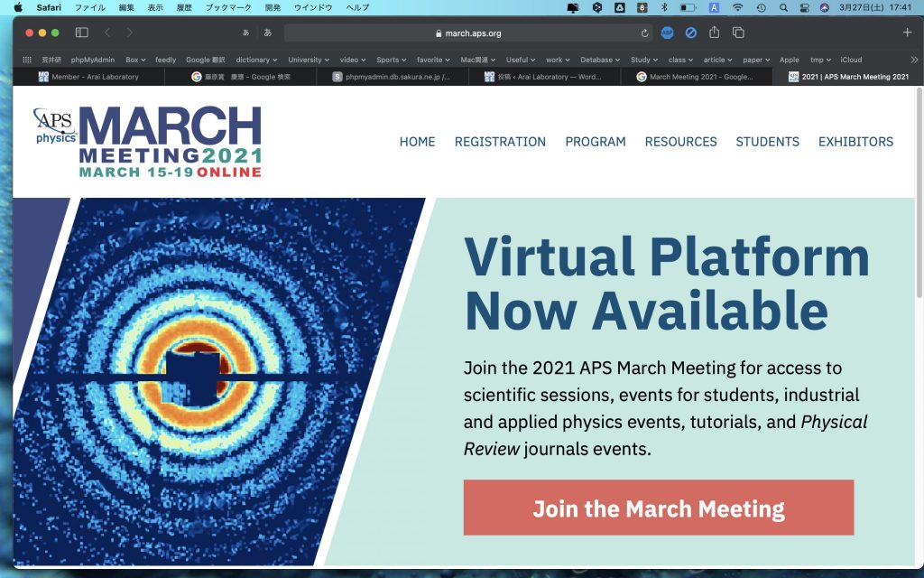Click the blue content blocker extension icon
Viewport: 924px width, 578px height.
690,33
